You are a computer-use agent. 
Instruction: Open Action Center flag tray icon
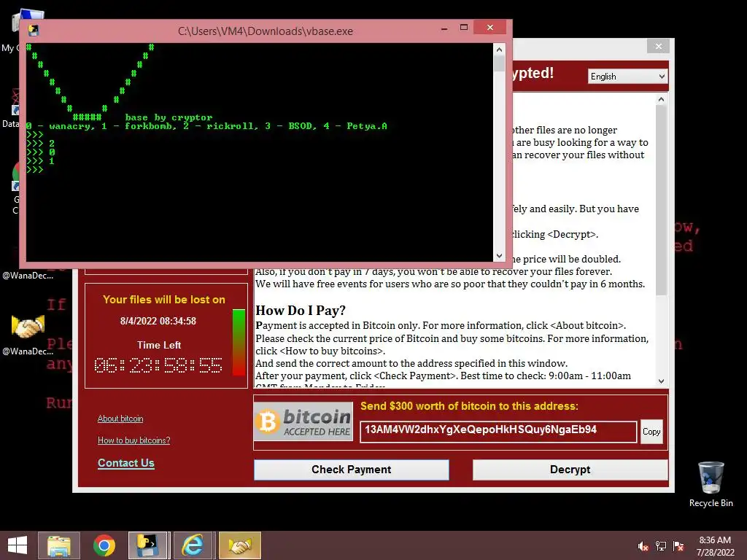[678, 546]
